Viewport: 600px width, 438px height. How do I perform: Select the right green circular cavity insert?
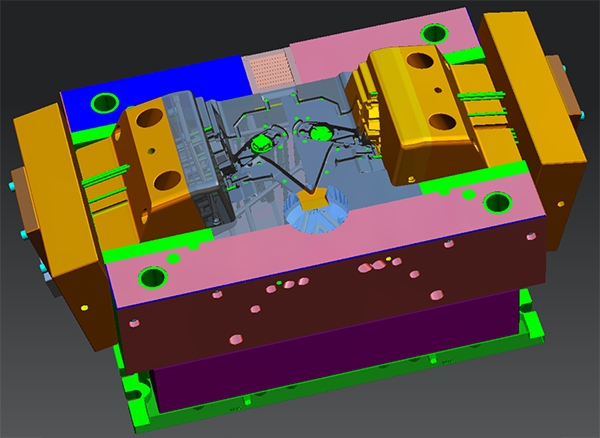click(320, 134)
